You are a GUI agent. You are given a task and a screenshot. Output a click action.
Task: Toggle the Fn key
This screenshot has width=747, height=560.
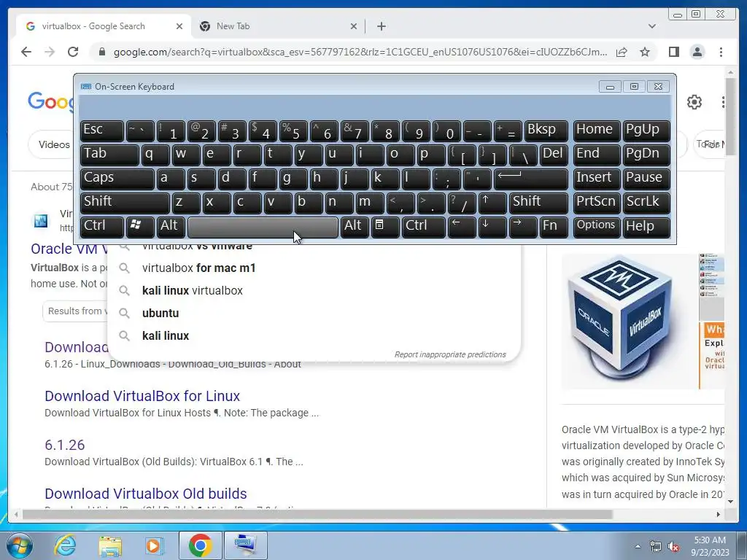(x=553, y=227)
